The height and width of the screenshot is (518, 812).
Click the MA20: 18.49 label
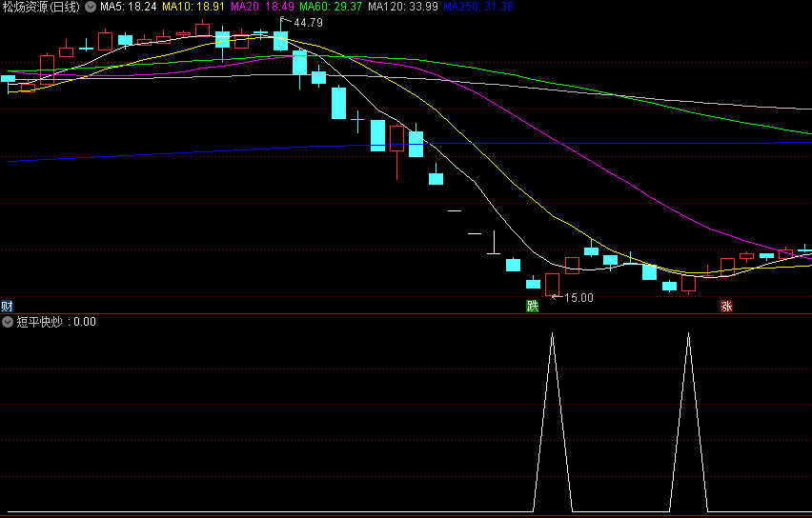[x=262, y=7]
